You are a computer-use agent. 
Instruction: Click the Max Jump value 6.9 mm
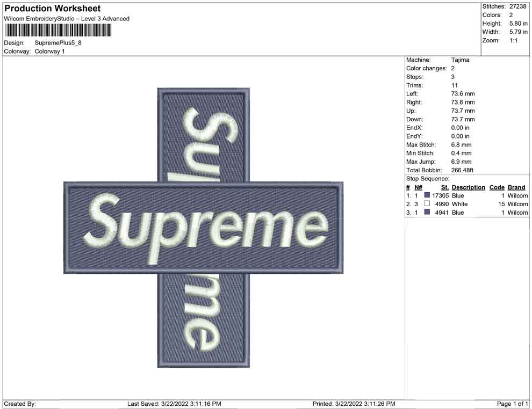click(461, 162)
